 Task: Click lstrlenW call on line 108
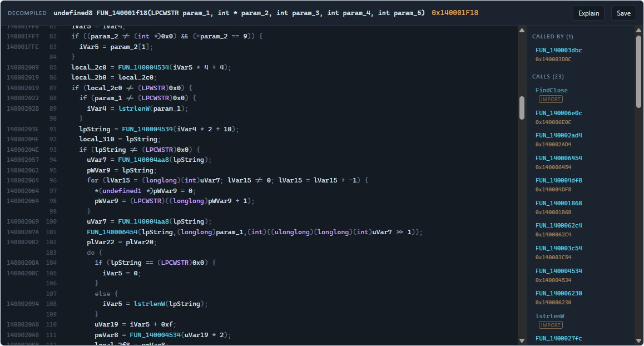point(150,304)
